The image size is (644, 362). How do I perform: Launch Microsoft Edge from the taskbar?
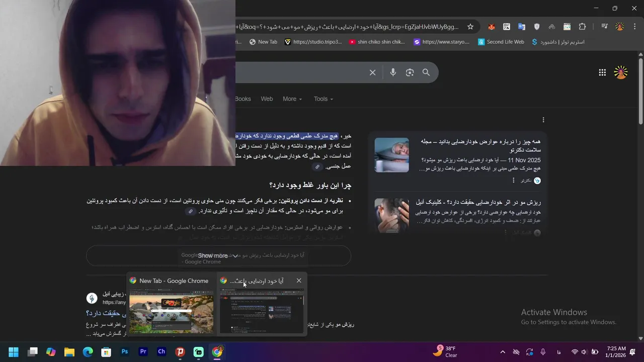[88, 352]
